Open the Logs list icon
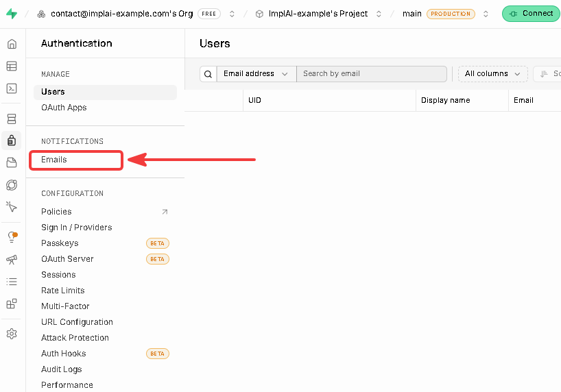Image resolution: width=561 pixels, height=392 pixels. pyautogui.click(x=12, y=282)
